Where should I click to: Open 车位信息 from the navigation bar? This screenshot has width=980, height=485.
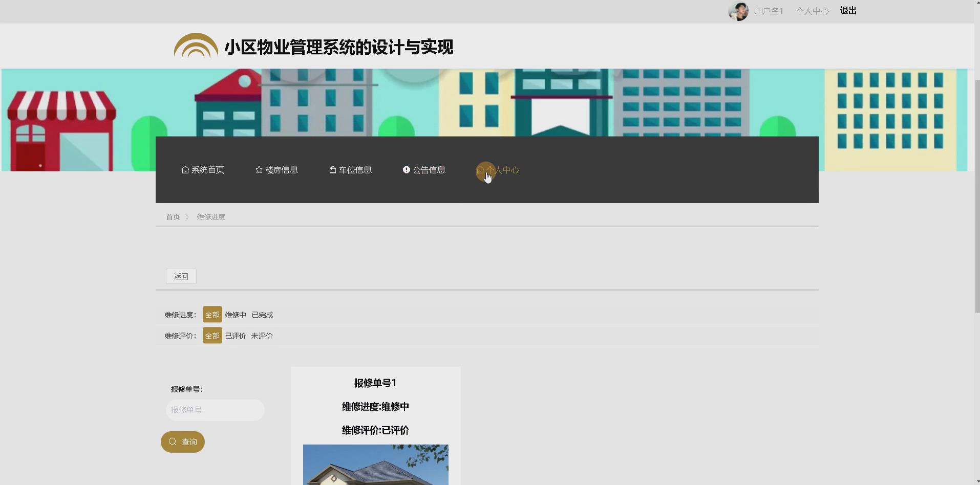pyautogui.click(x=355, y=169)
